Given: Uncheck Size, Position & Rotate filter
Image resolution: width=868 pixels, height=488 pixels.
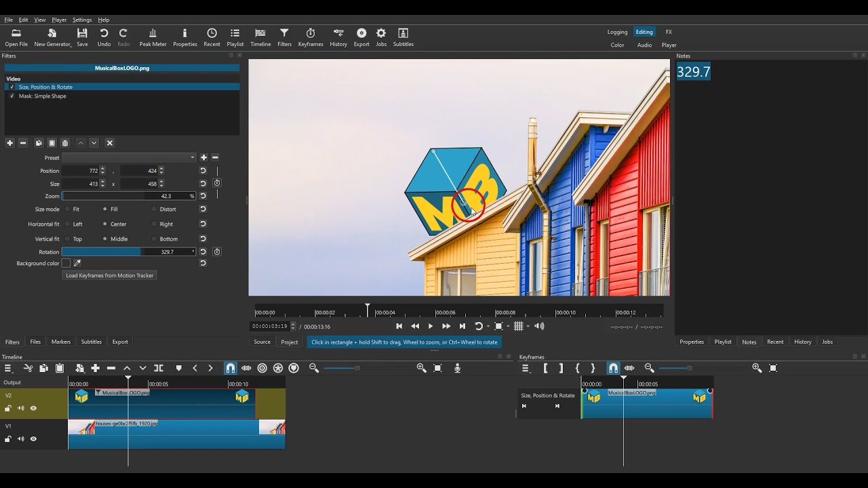Looking at the screenshot, I should click(12, 87).
